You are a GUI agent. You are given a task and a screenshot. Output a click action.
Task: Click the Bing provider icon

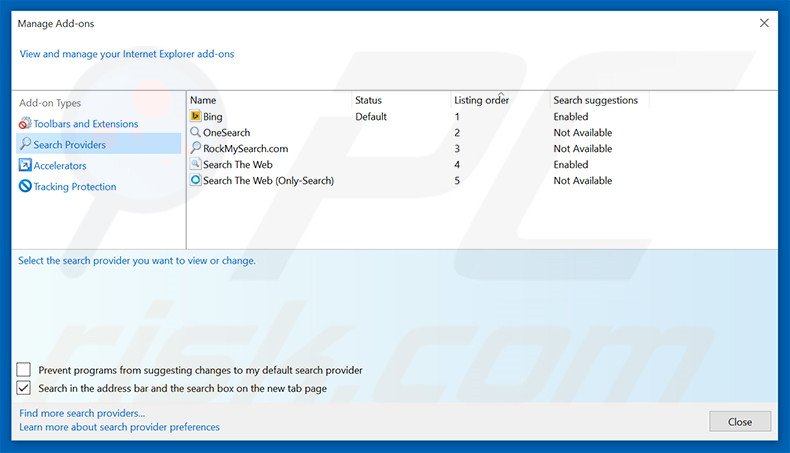(x=195, y=116)
